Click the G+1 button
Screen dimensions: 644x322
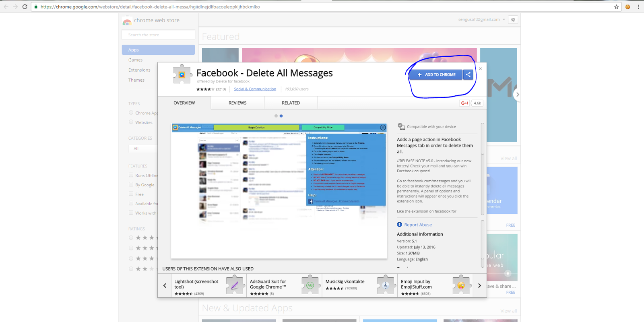coord(464,103)
